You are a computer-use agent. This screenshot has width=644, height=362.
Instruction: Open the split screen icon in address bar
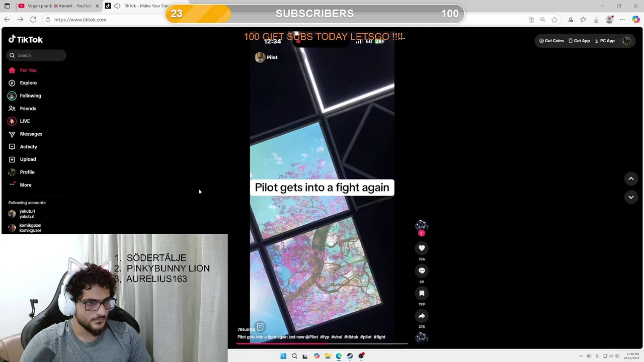(x=531, y=20)
